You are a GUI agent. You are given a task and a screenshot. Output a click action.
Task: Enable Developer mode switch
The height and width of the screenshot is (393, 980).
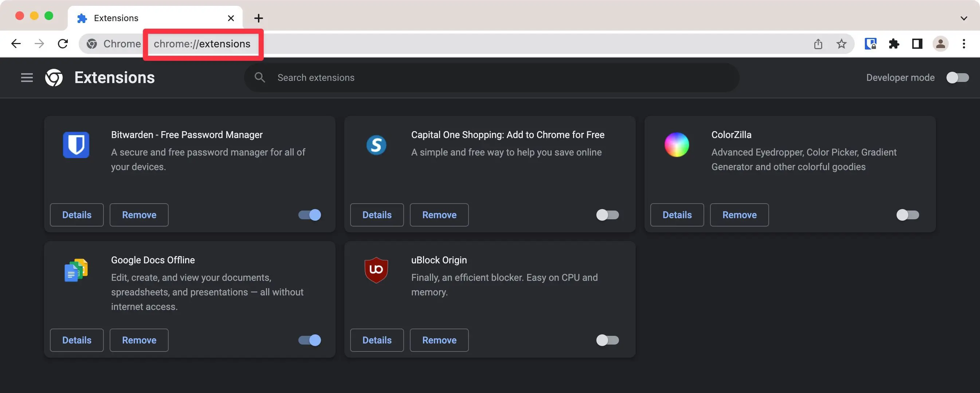957,78
